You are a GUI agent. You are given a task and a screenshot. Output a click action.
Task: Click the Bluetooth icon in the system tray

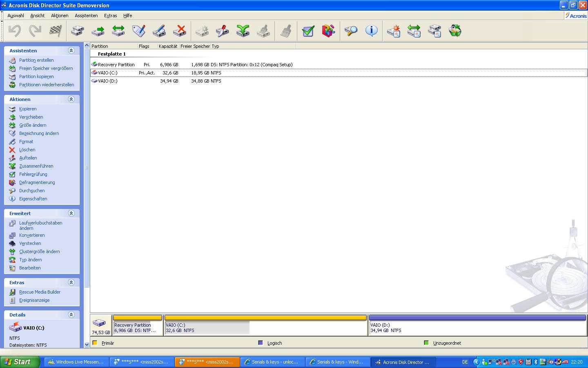pyautogui.click(x=536, y=362)
